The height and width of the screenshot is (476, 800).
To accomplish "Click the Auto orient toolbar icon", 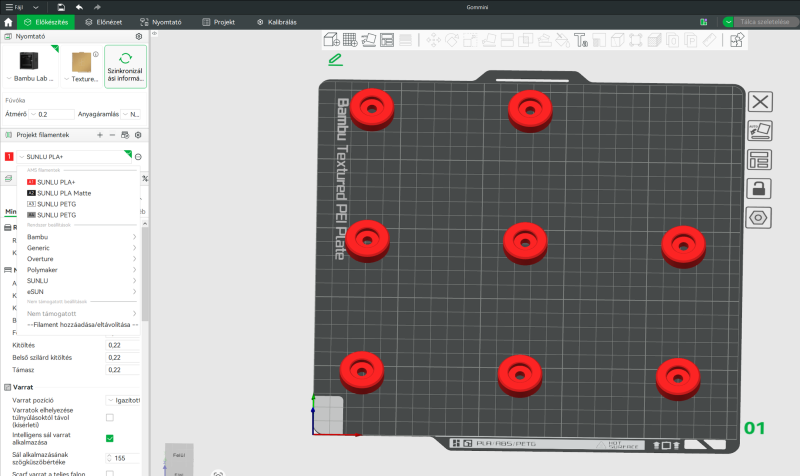I will click(368, 40).
